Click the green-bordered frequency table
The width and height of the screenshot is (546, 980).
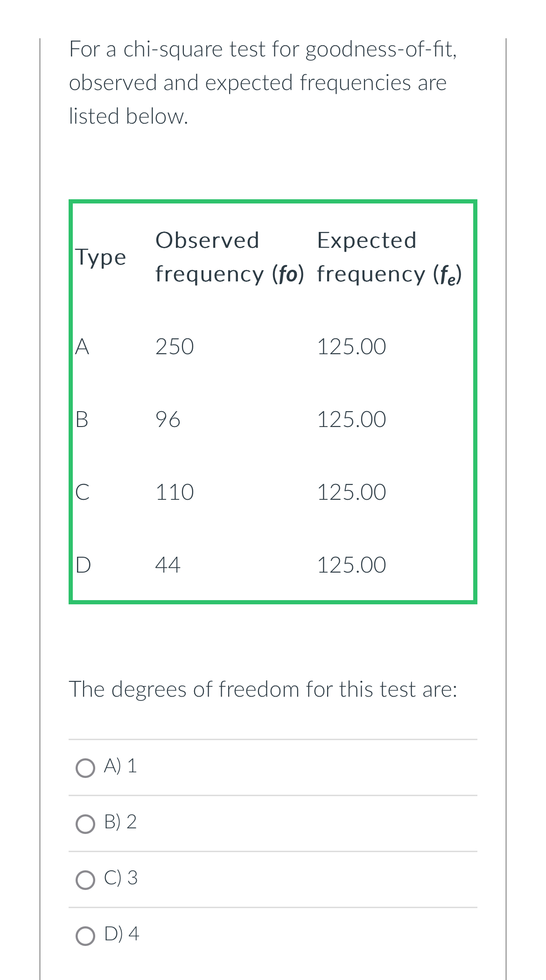click(x=273, y=401)
